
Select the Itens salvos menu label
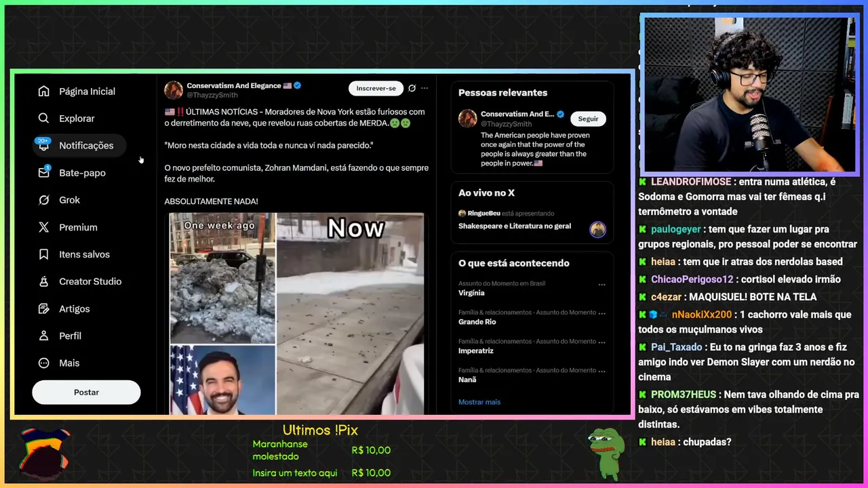coord(84,254)
